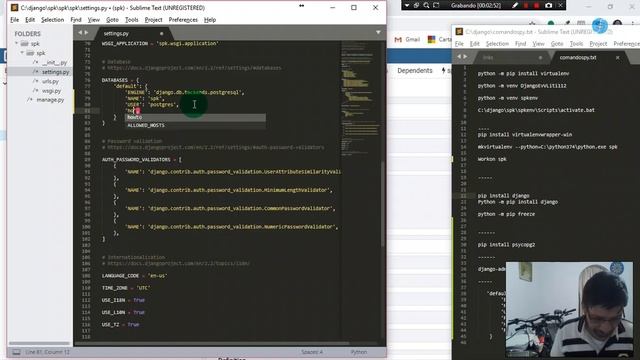
Task: Click the horizontal scrollbar under the sidebar
Action: point(39,343)
